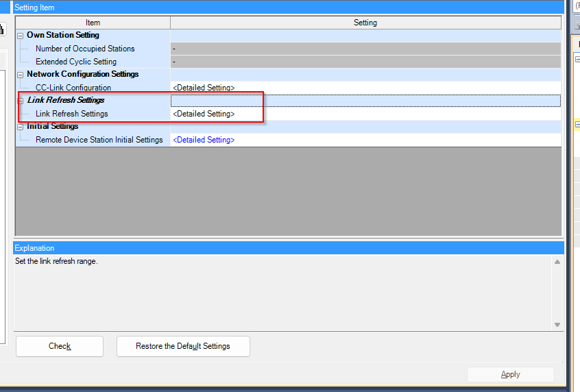The height and width of the screenshot is (392, 580).
Task: Open Detailed Setting for Link Refresh Settings
Action: [x=204, y=114]
